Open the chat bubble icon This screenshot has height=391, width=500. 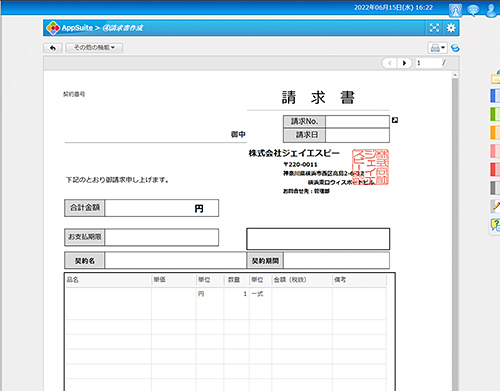pos(473,10)
